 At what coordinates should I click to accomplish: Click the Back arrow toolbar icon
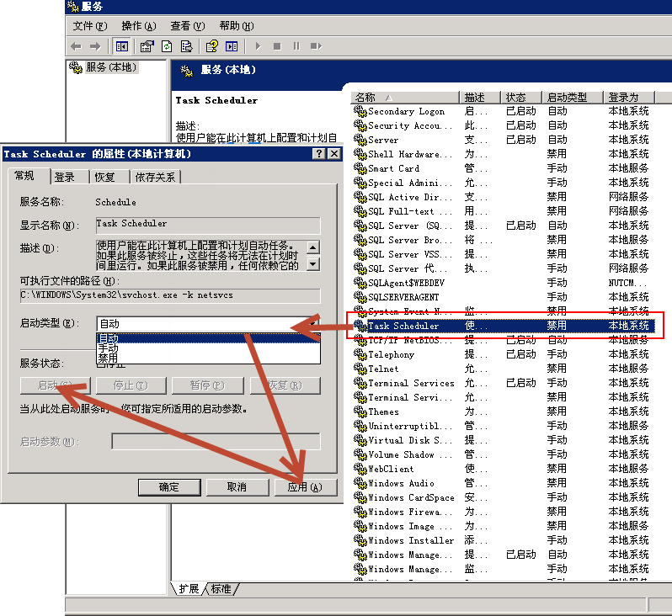point(76,46)
